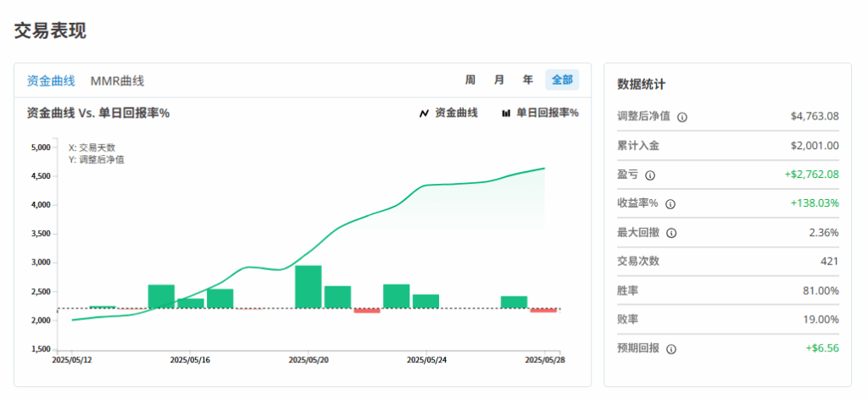
Task: Select the 全部 time range
Action: [562, 80]
